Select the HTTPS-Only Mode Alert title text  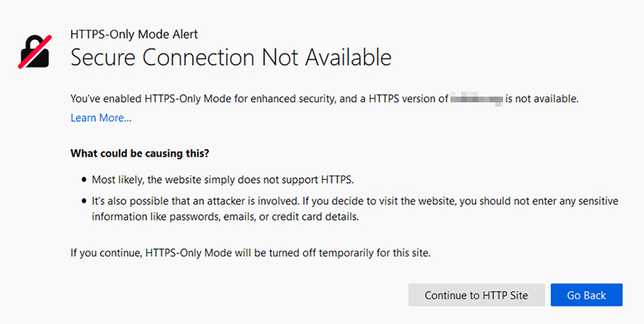134,34
